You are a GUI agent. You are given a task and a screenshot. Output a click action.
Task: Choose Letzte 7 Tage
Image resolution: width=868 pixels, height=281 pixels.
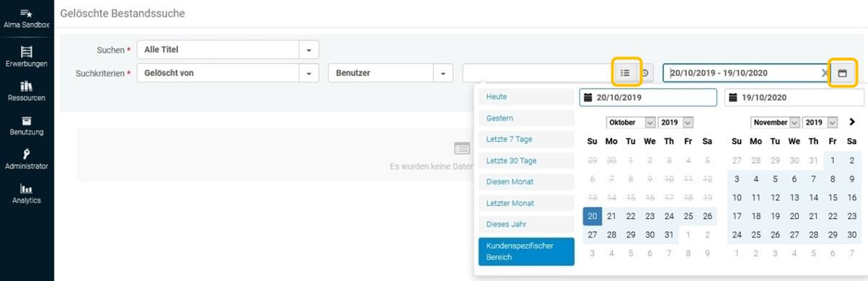526,139
